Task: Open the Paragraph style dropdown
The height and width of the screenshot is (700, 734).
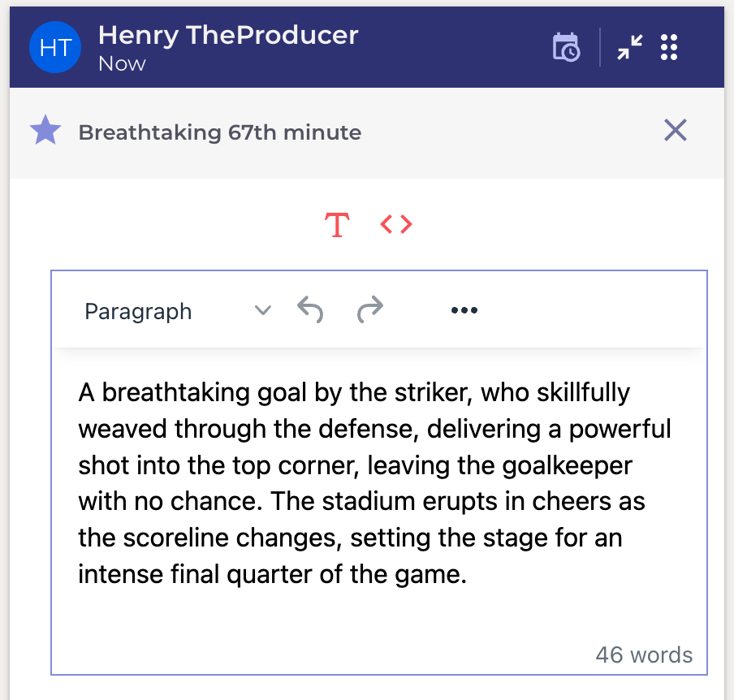Action: (178, 311)
